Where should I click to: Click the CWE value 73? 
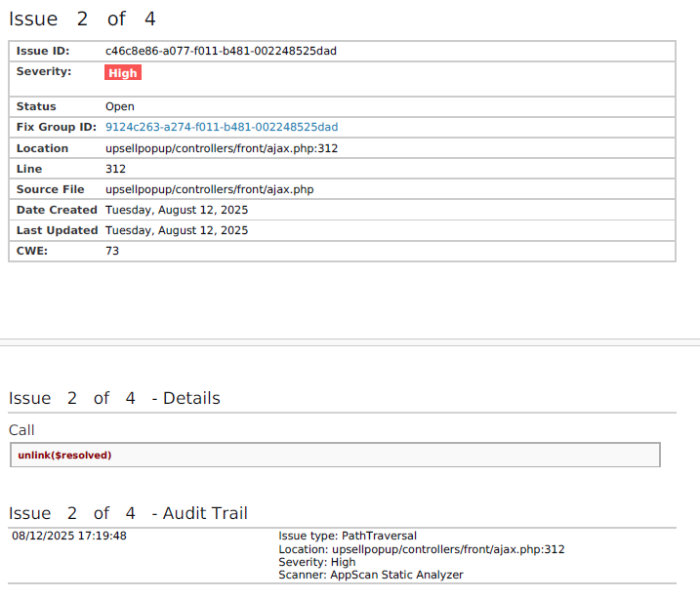point(112,251)
